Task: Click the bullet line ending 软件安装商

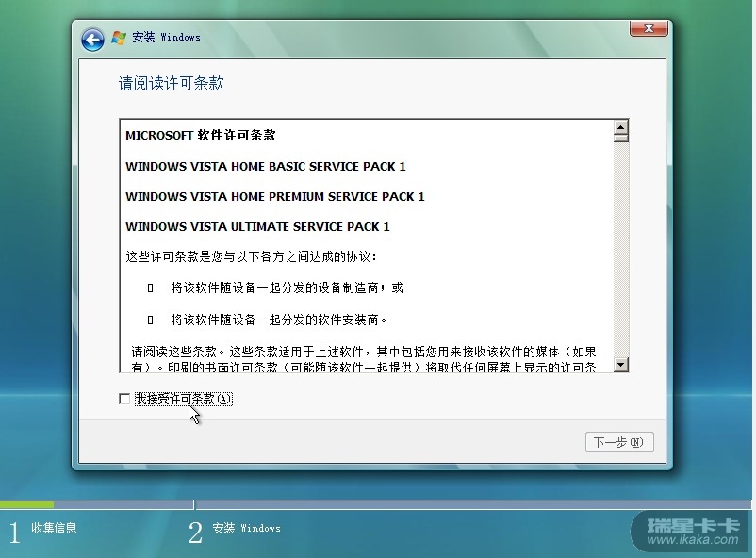Action: coord(279,320)
